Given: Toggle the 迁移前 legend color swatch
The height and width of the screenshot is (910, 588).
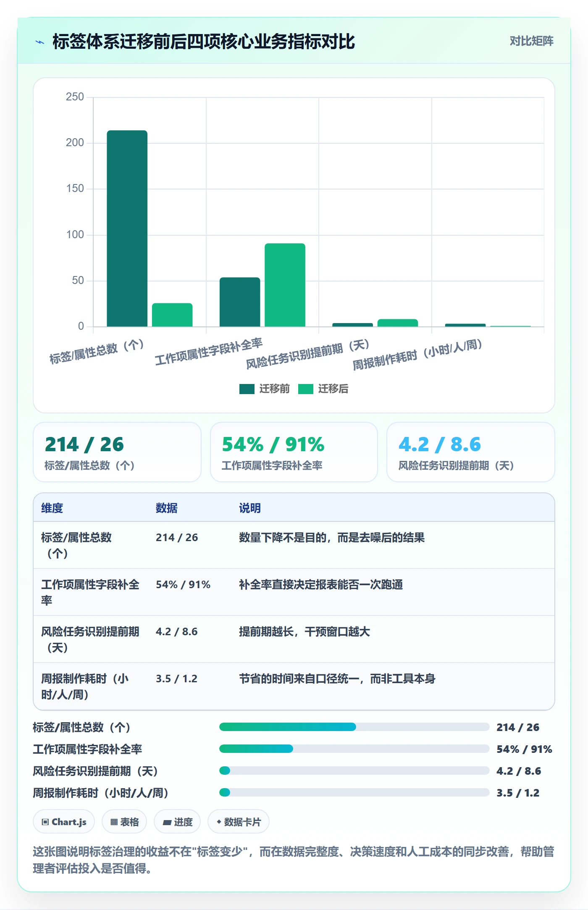Looking at the screenshot, I should click(247, 389).
